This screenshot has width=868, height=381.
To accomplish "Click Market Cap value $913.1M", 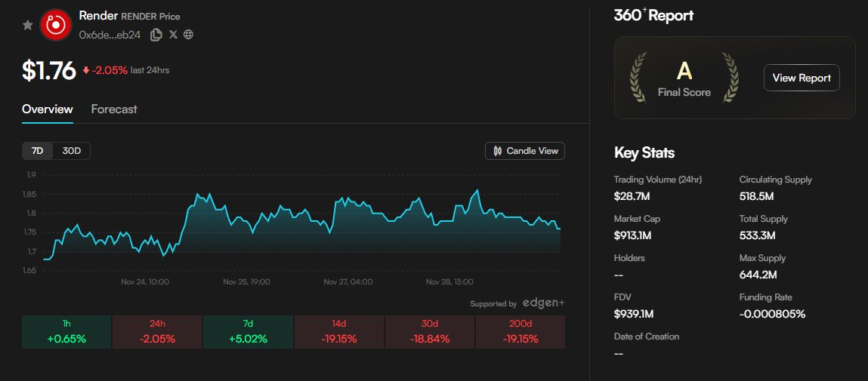I will pos(633,235).
